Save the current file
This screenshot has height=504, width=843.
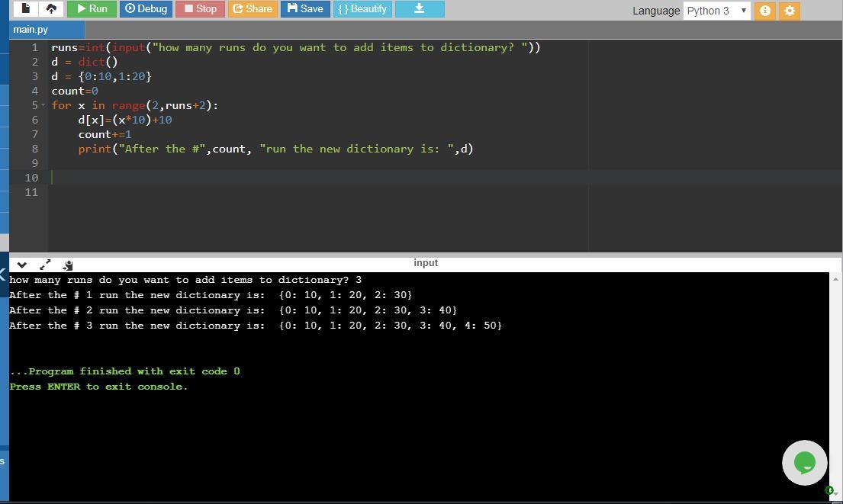[x=305, y=9]
